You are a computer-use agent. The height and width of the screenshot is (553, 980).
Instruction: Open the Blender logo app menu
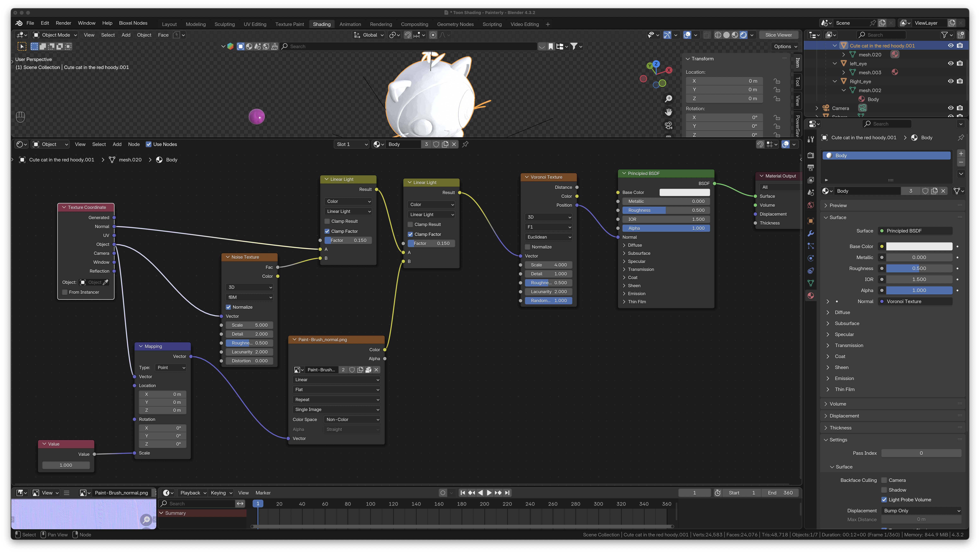(x=19, y=23)
